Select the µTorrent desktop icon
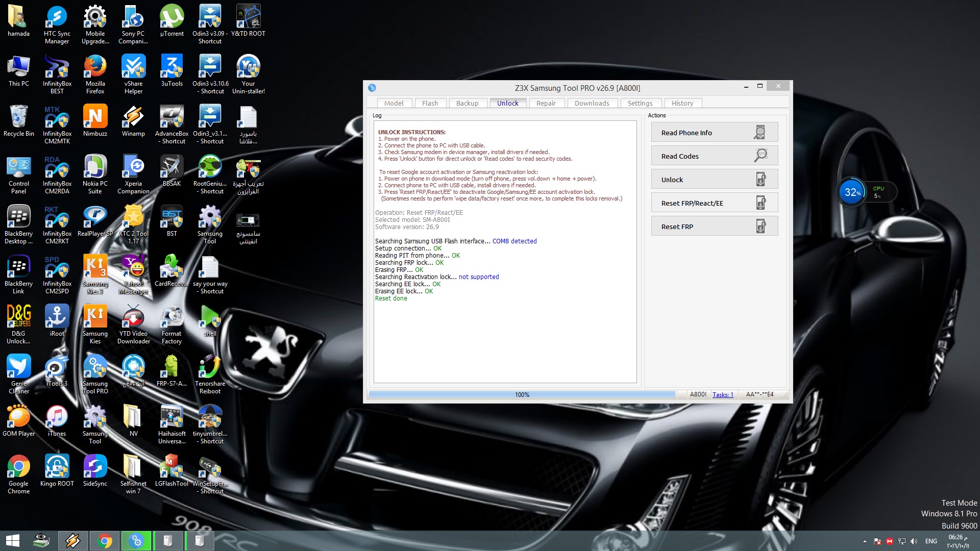Image resolution: width=980 pixels, height=551 pixels. (171, 21)
